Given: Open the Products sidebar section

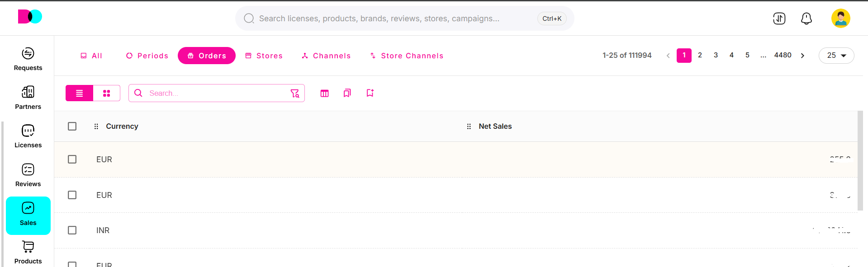Looking at the screenshot, I should click(x=28, y=253).
